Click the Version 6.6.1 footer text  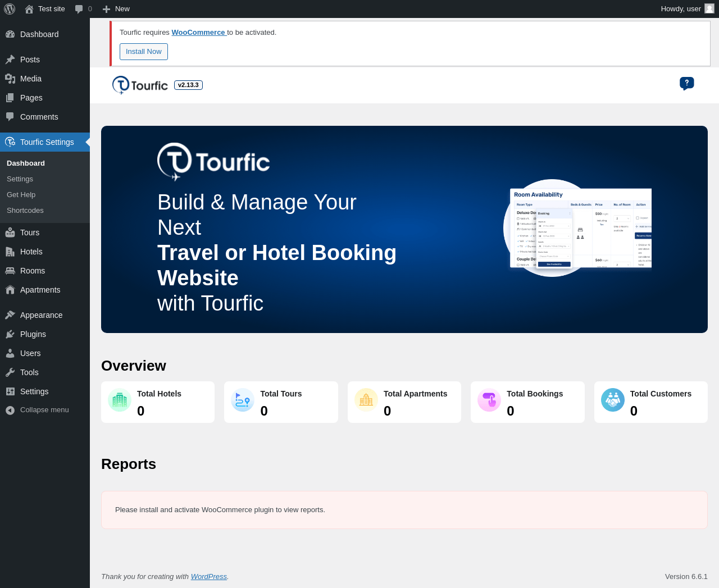[x=686, y=577]
